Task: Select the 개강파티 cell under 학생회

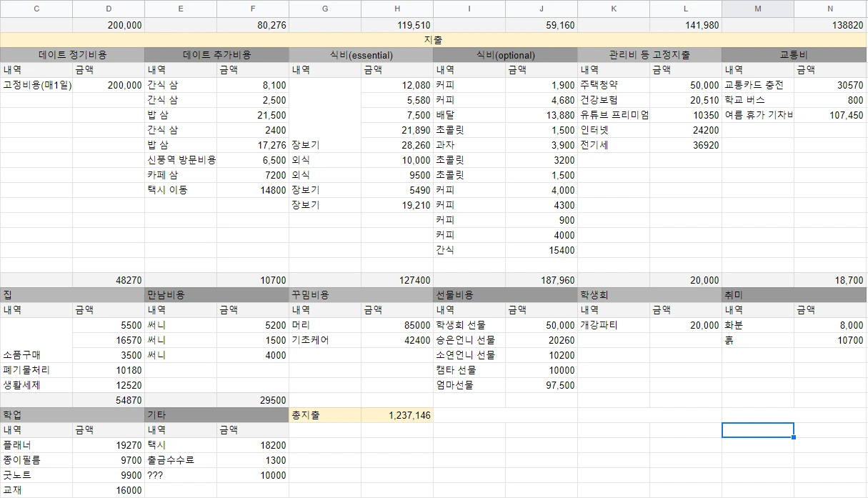Action: coord(613,325)
